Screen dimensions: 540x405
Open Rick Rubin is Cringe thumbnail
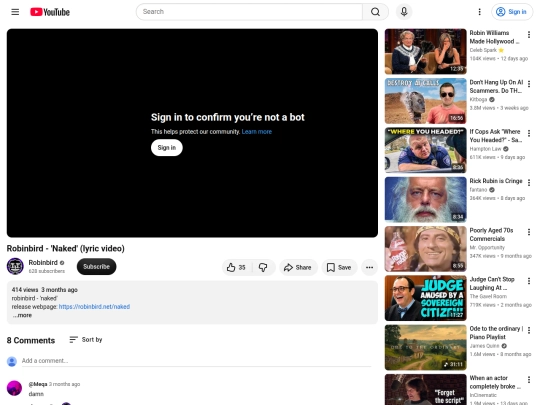426,199
